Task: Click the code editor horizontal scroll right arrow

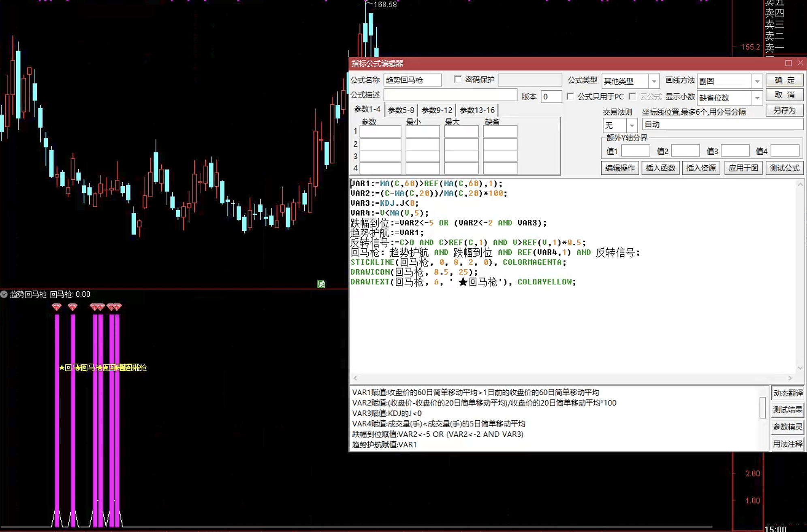Action: click(x=790, y=378)
